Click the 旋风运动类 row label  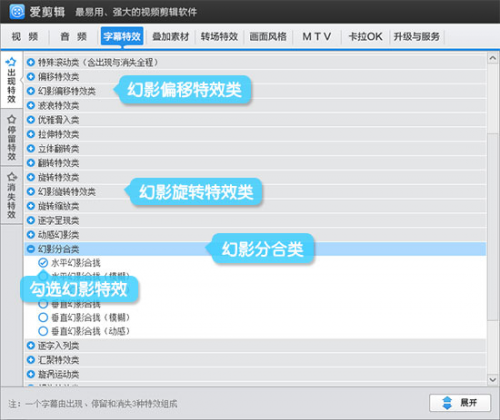58,374
